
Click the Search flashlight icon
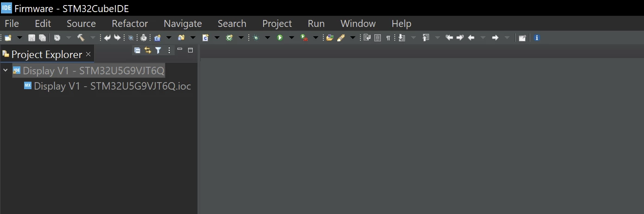tap(341, 38)
